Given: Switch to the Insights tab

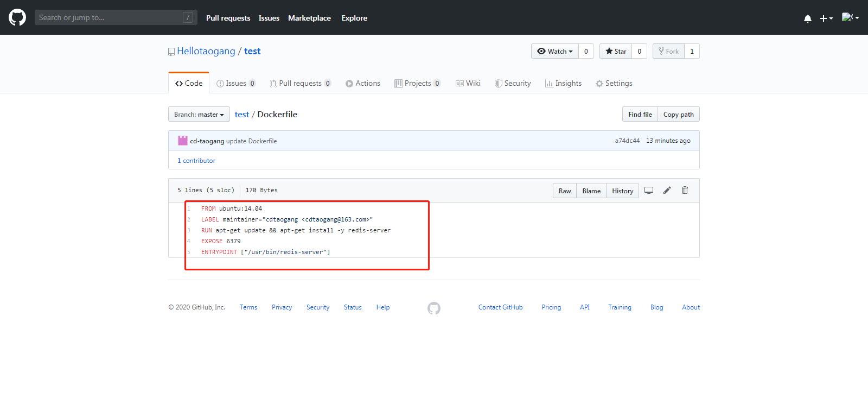Looking at the screenshot, I should coord(563,83).
